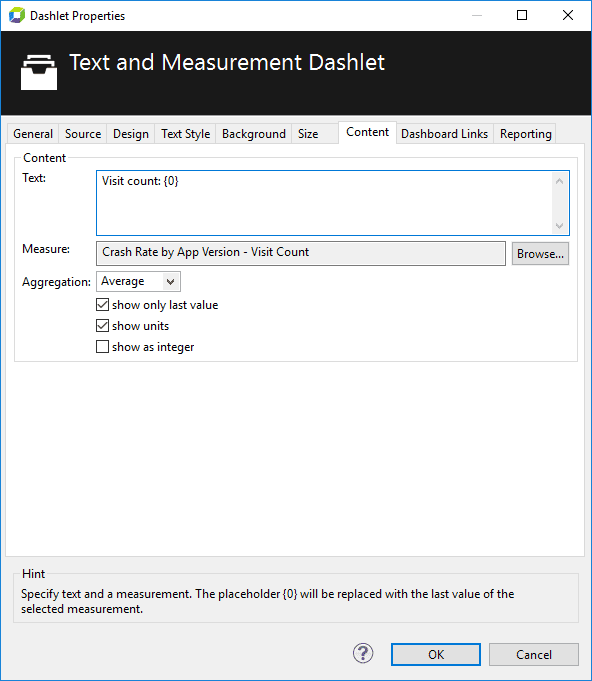Confirm with the OK button
Viewport: 592px width, 681px height.
(x=436, y=655)
